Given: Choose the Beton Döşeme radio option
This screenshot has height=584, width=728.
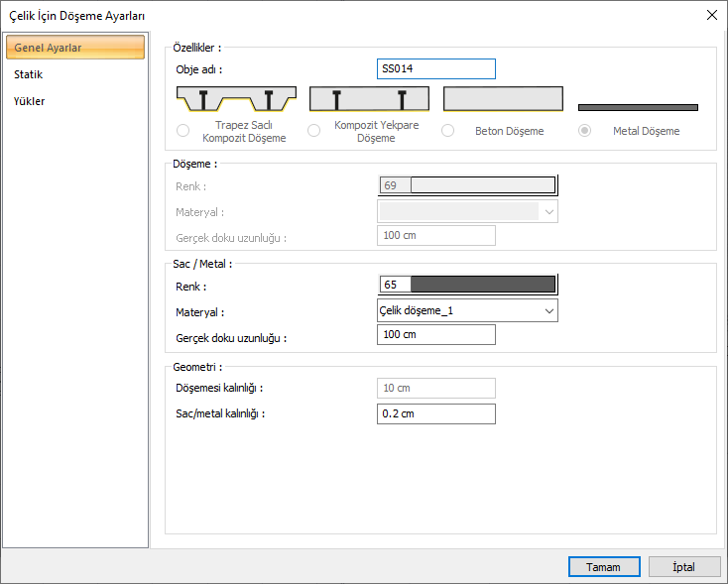Looking at the screenshot, I should [x=448, y=131].
